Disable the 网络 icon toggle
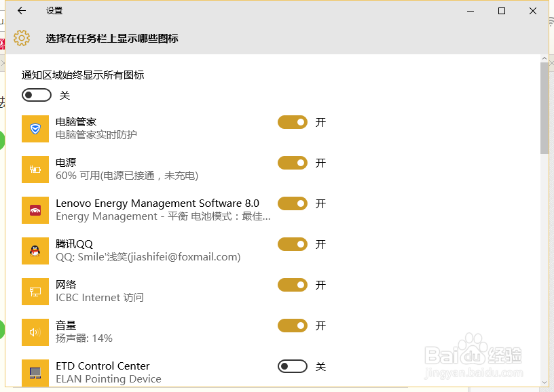This screenshot has width=554, height=392. [293, 285]
